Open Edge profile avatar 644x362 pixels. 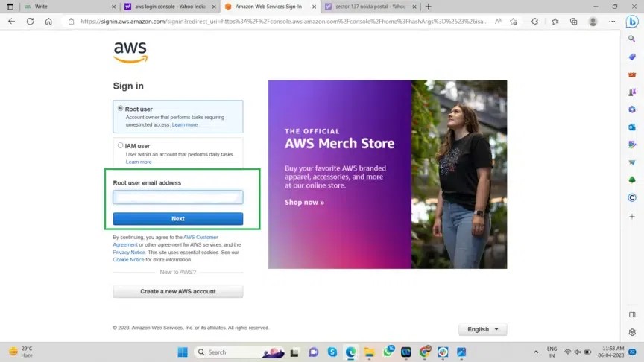click(x=593, y=22)
